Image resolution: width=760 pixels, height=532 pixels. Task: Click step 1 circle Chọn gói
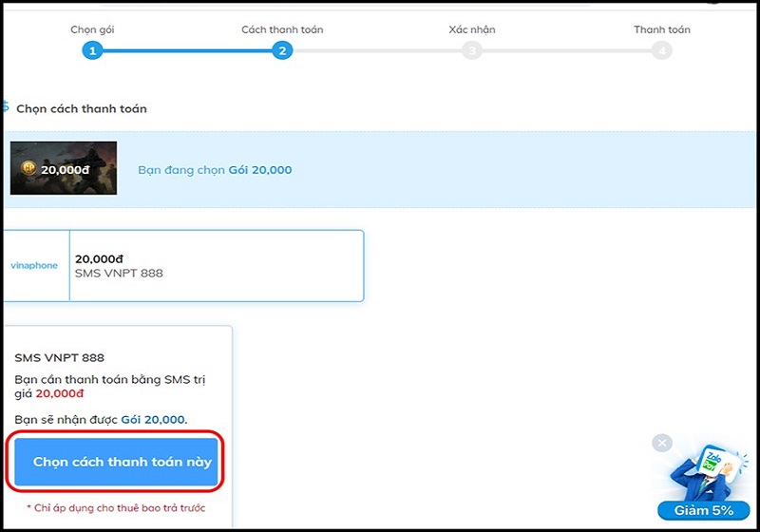[x=92, y=50]
